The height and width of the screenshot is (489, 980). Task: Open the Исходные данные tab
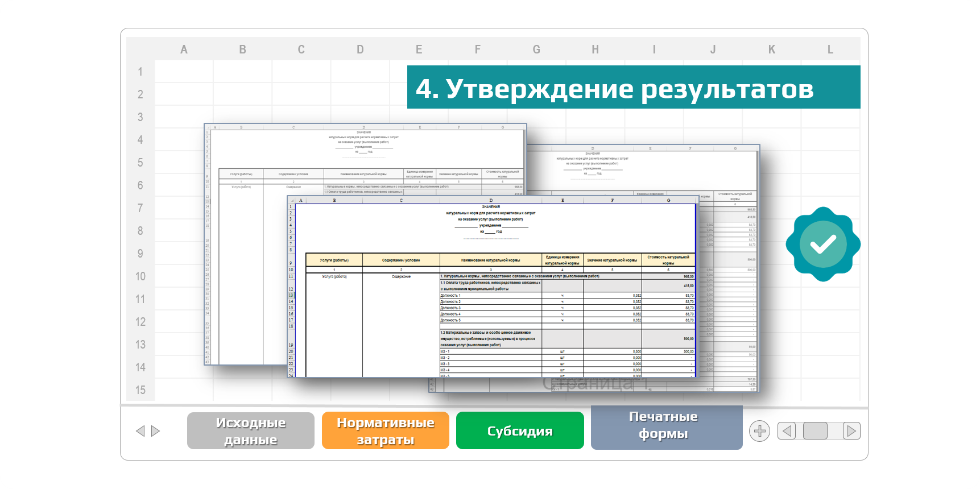click(x=250, y=431)
